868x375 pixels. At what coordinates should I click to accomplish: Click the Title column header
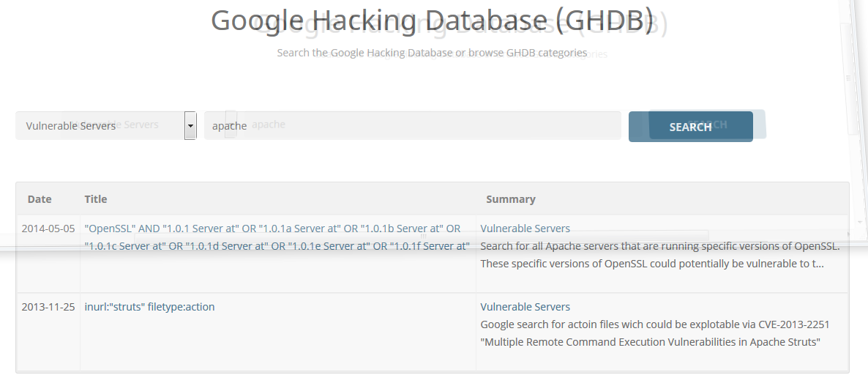click(x=96, y=199)
